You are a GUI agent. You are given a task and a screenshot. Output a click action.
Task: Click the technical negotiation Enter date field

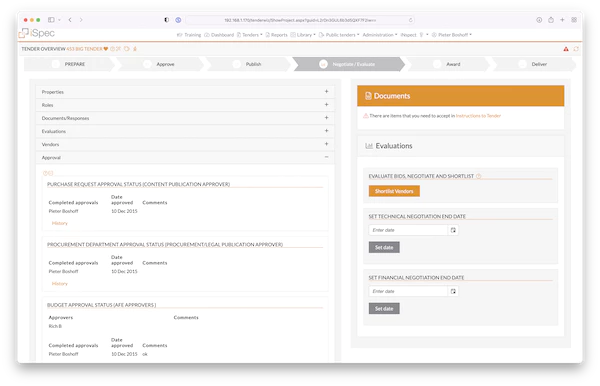408,230
